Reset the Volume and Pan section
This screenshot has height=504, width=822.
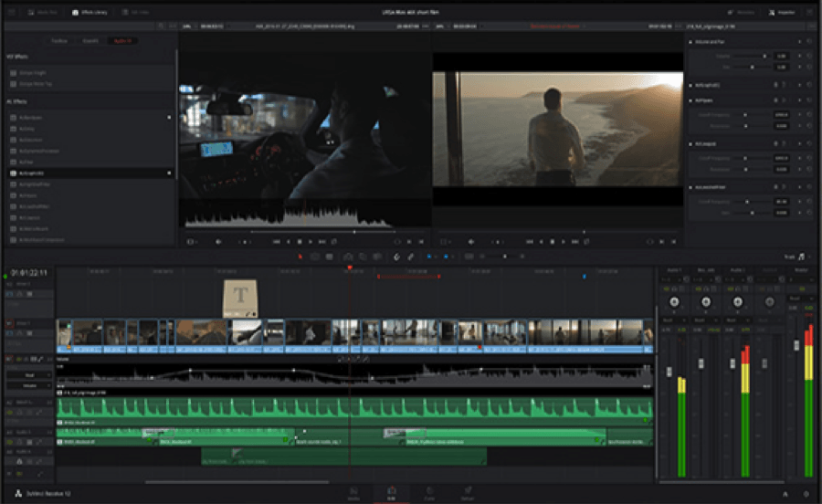809,41
